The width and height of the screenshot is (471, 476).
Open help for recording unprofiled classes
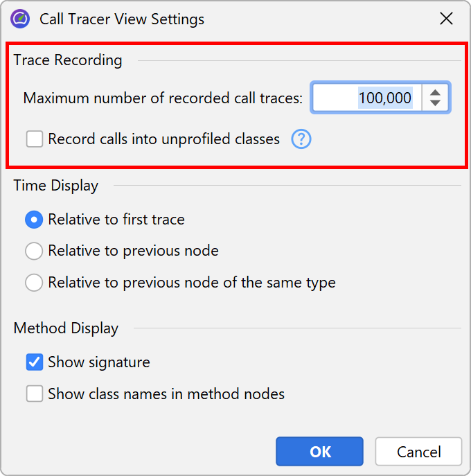(301, 139)
